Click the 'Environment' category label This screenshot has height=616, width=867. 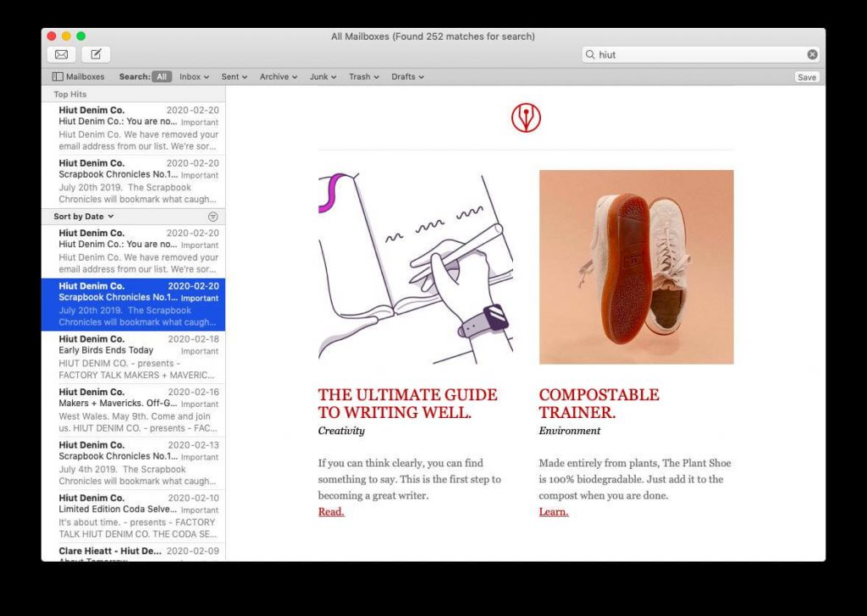pyautogui.click(x=570, y=431)
